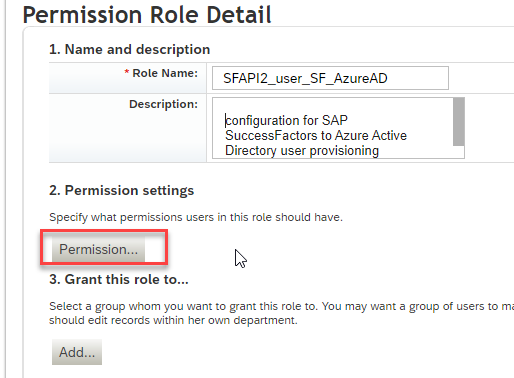The image size is (514, 378).
Task: Click the Add... button
Action: [77, 352]
